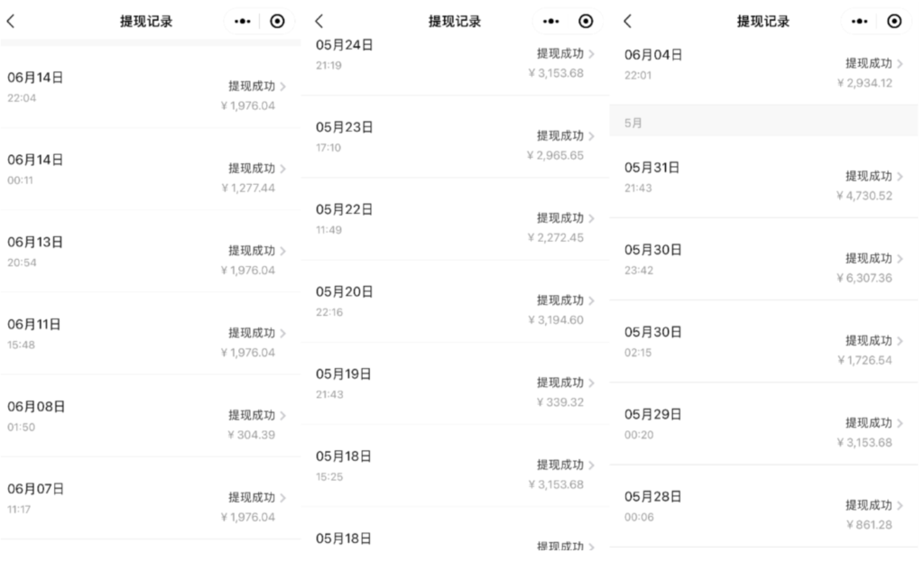Select the 提现记录 title in the middle panel
This screenshot has height=562, width=924.
[455, 21]
